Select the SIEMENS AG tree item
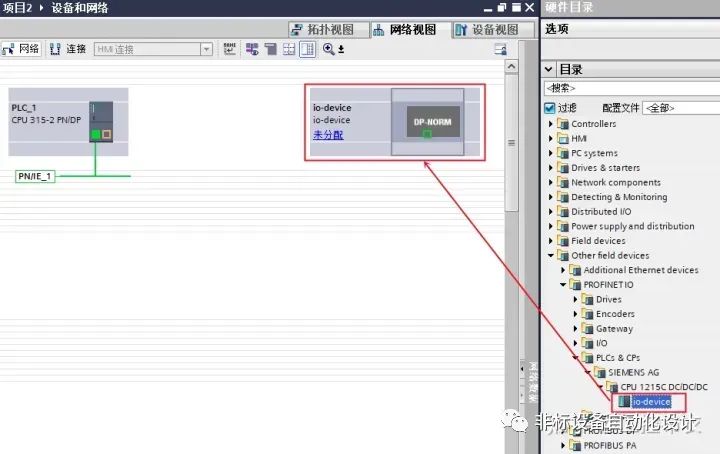Image resolution: width=720 pixels, height=454 pixels. pyautogui.click(x=633, y=372)
